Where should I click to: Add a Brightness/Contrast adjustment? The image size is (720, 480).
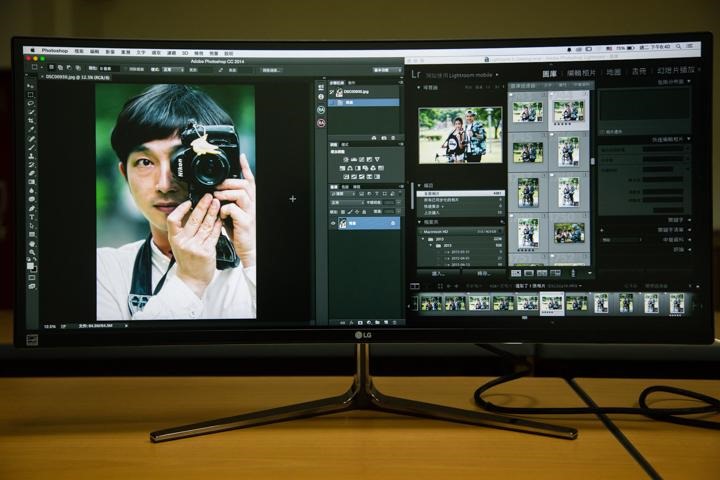point(346,160)
